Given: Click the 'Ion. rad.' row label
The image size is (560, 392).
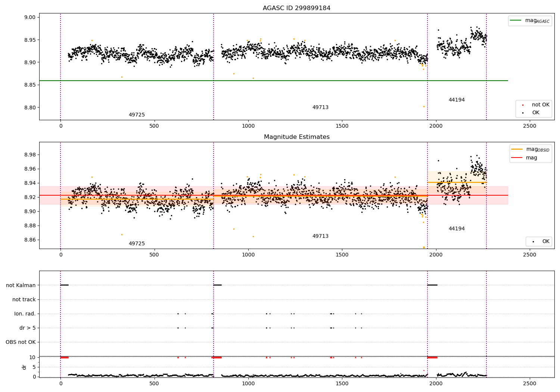Looking at the screenshot, I should (25, 314).
